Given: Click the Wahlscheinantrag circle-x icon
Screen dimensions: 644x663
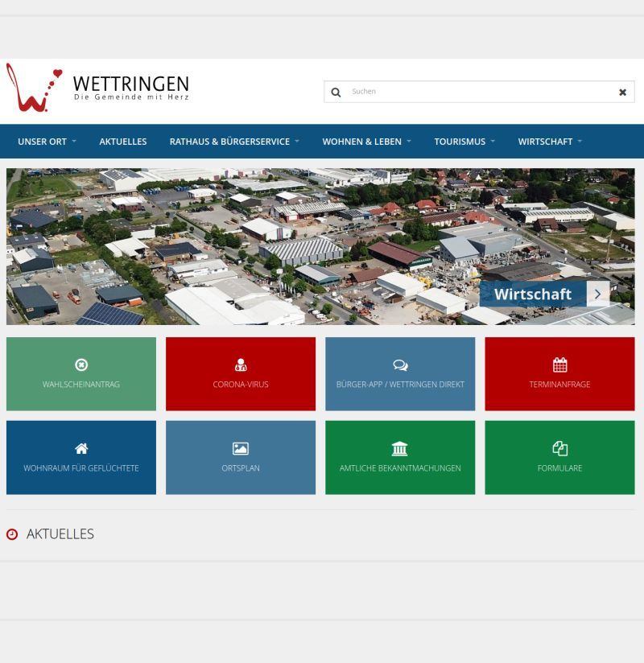Looking at the screenshot, I should [x=81, y=364].
